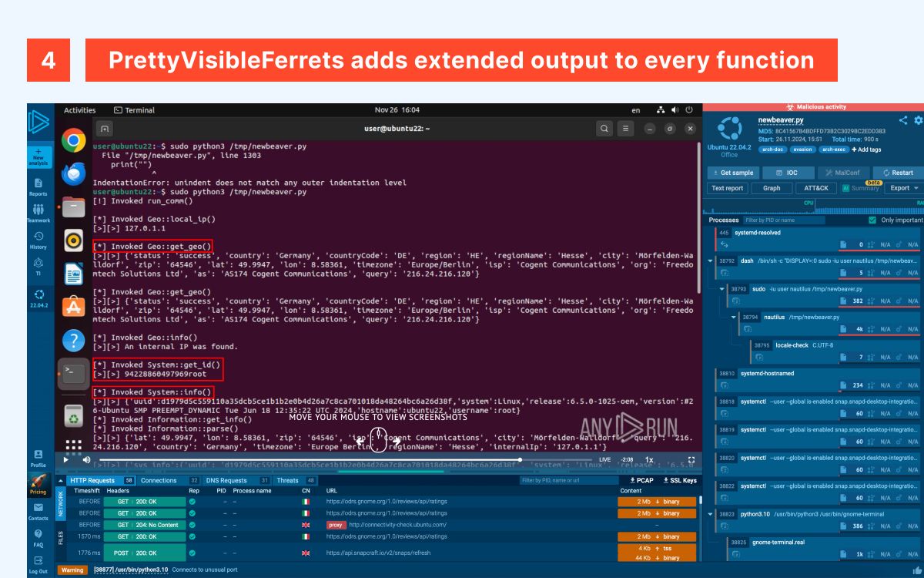Open the Reports section in sidebar

(38, 187)
